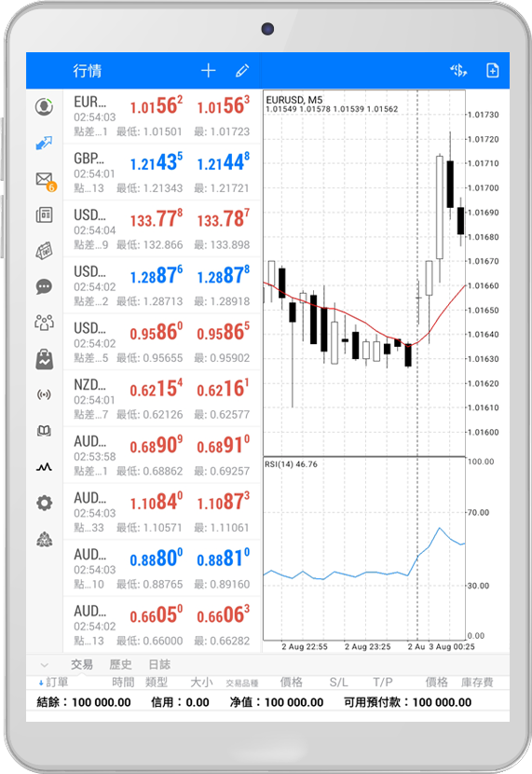This screenshot has width=532, height=774.
Task: Tap the plus icon to add symbol
Action: (x=208, y=71)
